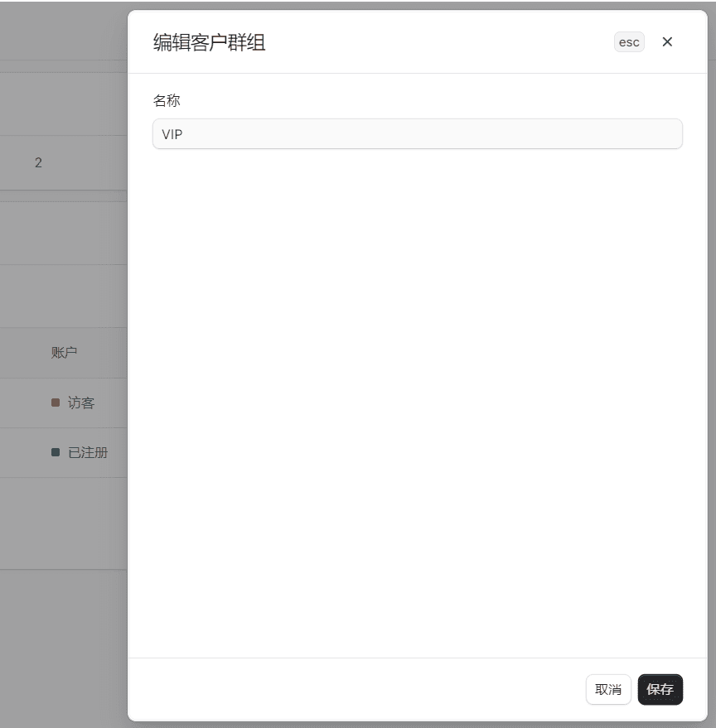Click the esc keyboard shortcut badge
The image size is (716, 728).
pos(629,41)
